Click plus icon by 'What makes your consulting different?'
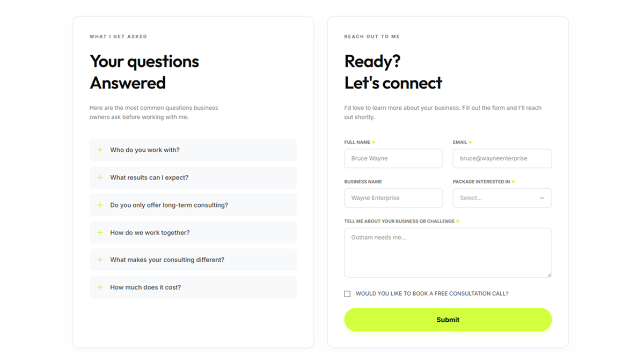Image resolution: width=644 pixels, height=362 pixels. click(x=100, y=260)
